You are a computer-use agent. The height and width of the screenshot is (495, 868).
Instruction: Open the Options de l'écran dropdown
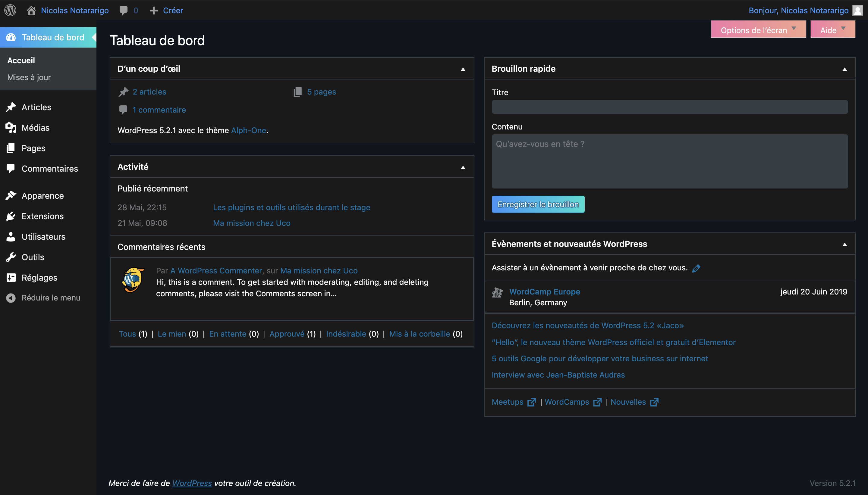[x=758, y=30]
